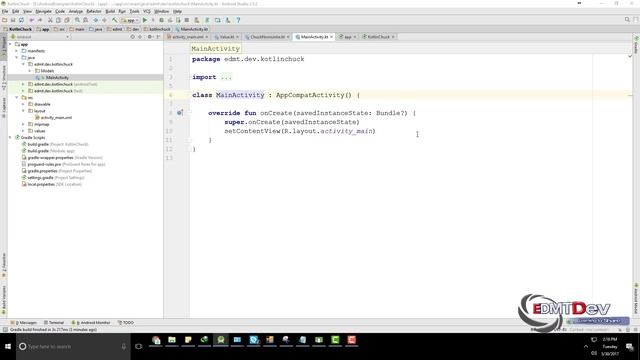Click the Open folder toolbar icon
This screenshot has width=640, height=360.
pos(4,20)
